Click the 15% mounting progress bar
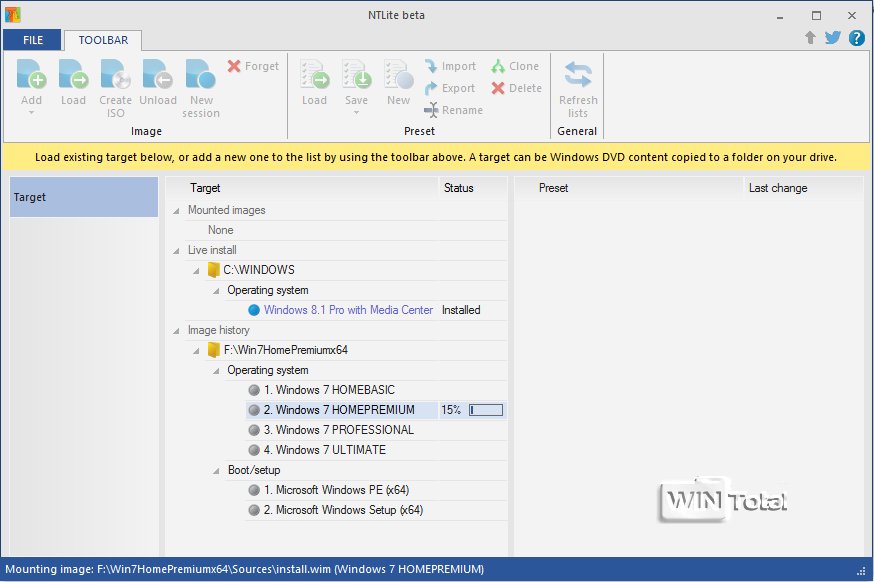This screenshot has width=874, height=582. pyautogui.click(x=486, y=410)
